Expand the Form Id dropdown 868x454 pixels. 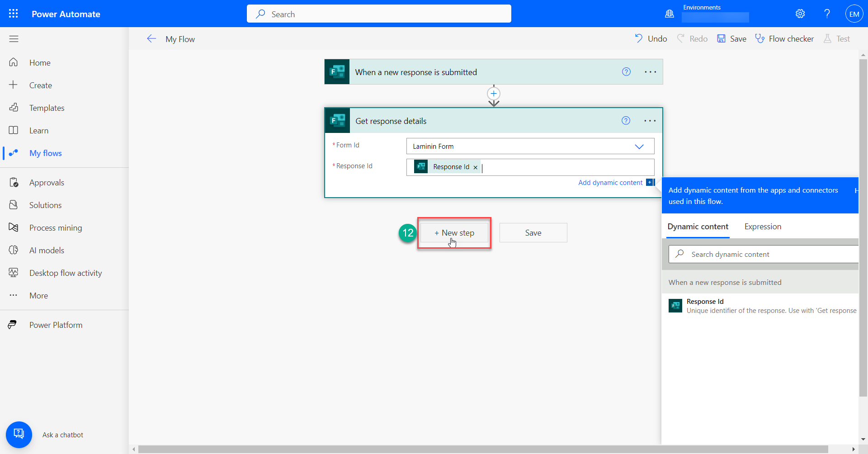click(x=639, y=147)
